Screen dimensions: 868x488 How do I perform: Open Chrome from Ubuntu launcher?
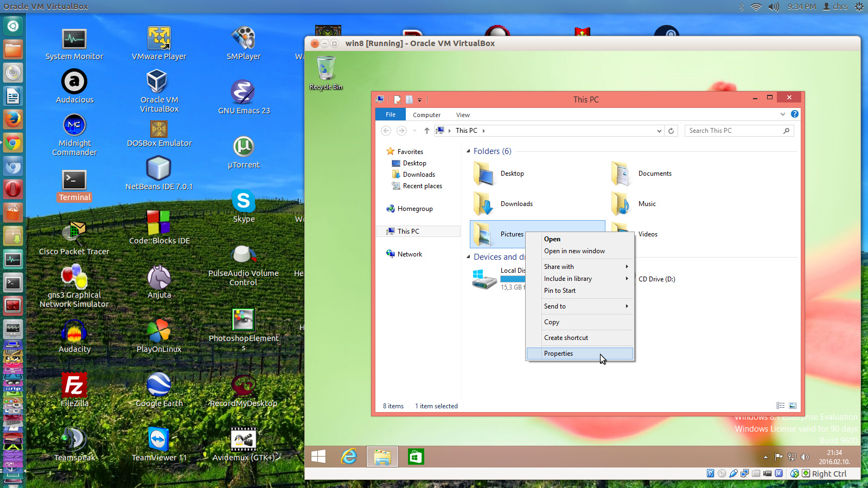(13, 143)
